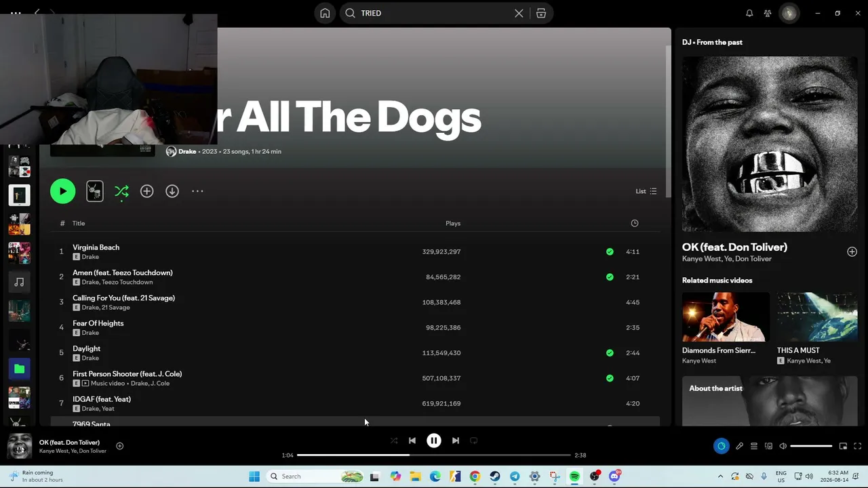Click the duration clock column header
868x488 pixels.
click(x=635, y=223)
